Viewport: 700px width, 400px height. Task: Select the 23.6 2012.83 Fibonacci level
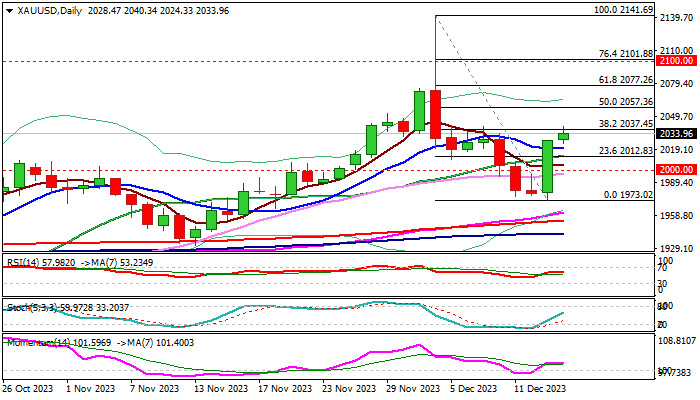626,151
